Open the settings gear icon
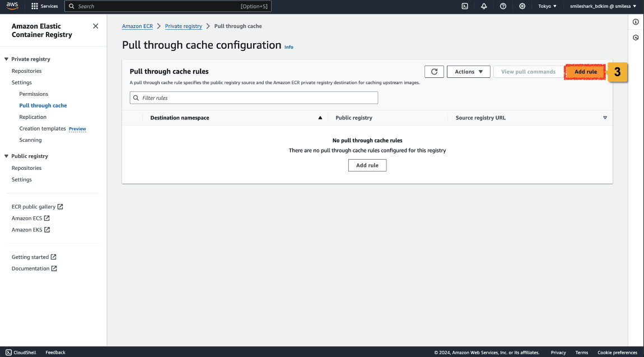Viewport: 644px width, 357px height. coord(522,6)
